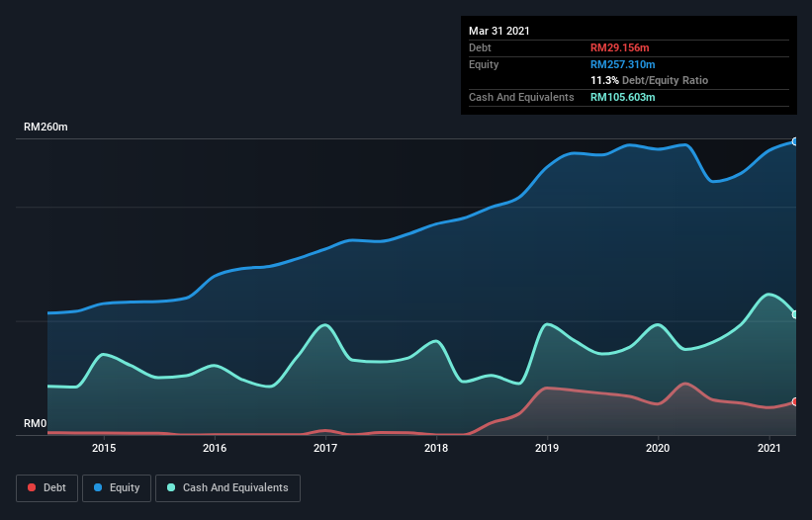This screenshot has height=520, width=812.
Task: Click the red Debt endpoint marker on chart
Action: click(795, 402)
